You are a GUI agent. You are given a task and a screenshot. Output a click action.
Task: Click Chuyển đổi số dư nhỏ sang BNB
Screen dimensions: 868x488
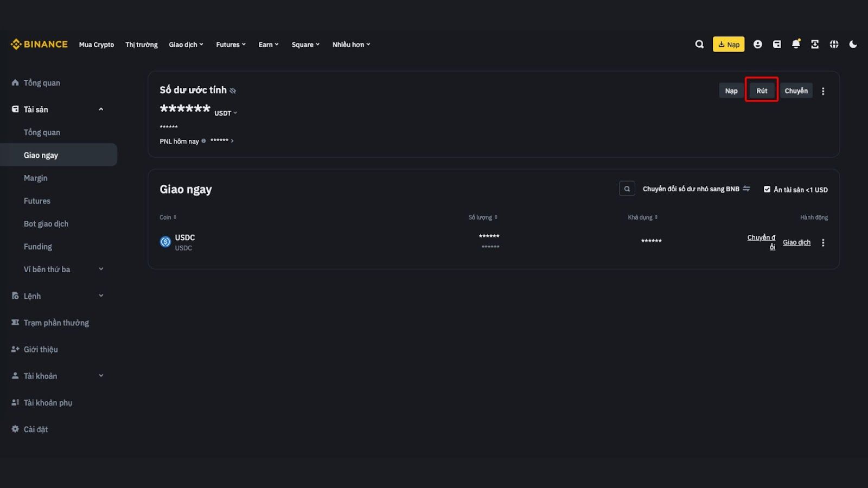coord(696,189)
